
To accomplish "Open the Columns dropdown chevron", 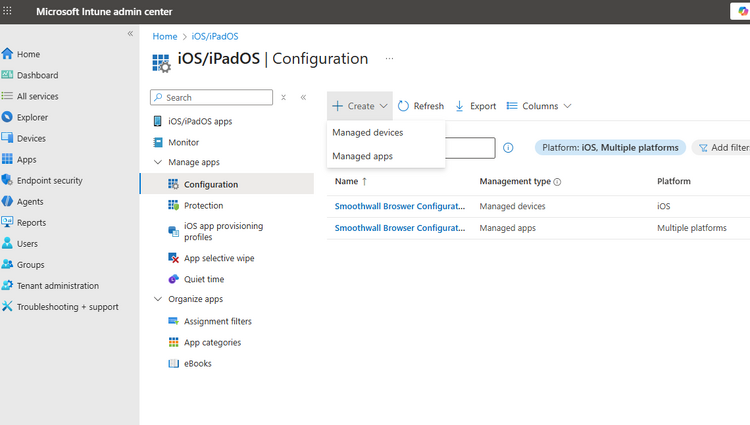I will click(x=567, y=106).
